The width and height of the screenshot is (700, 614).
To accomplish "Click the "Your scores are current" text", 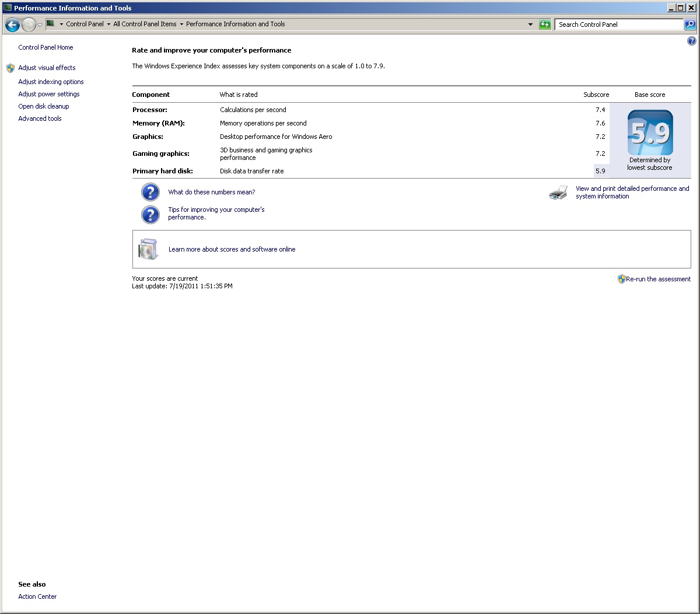I will click(x=165, y=278).
